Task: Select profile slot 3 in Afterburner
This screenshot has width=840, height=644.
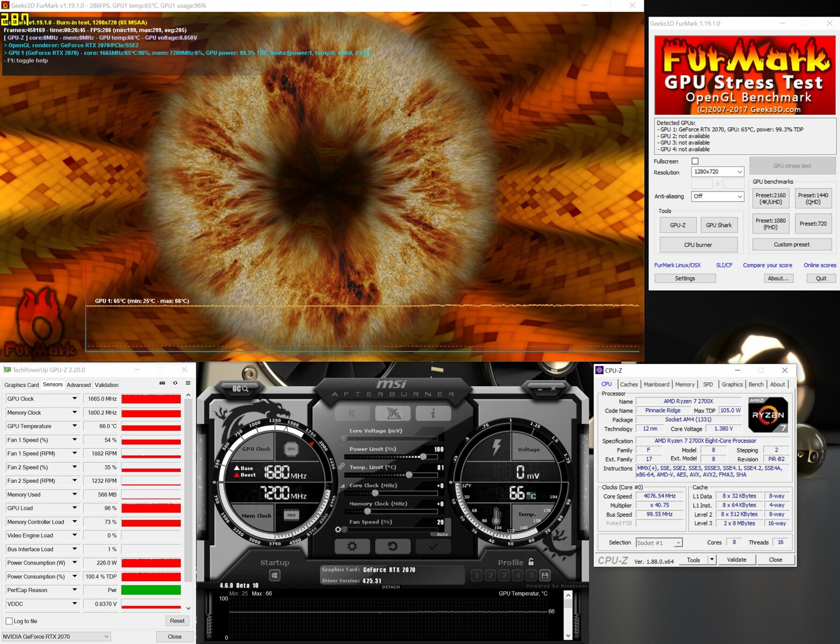Action: pos(504,575)
